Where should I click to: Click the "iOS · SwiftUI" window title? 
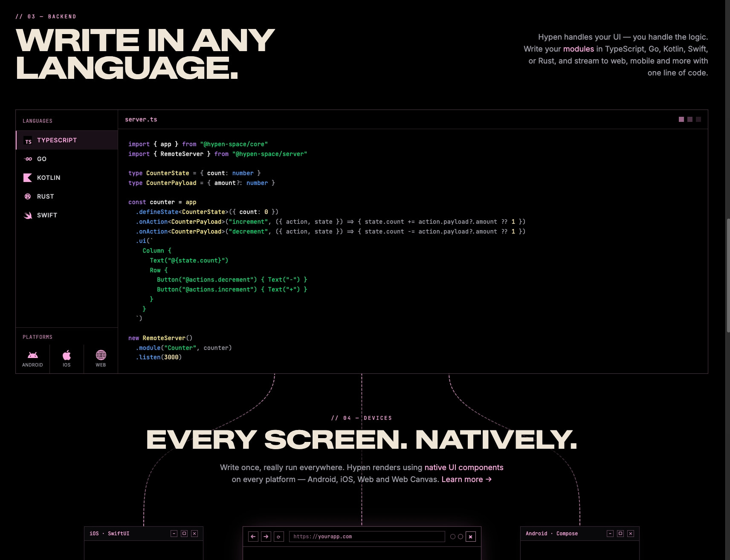110,534
